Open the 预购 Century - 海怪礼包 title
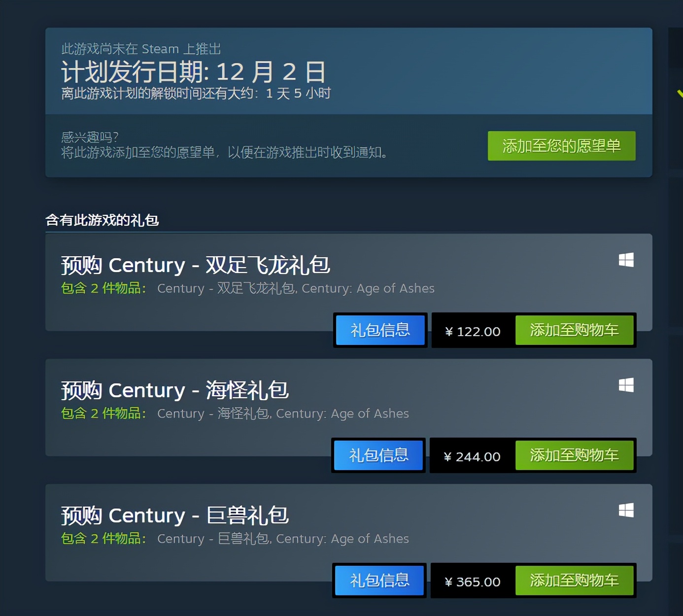683x616 pixels. (174, 390)
